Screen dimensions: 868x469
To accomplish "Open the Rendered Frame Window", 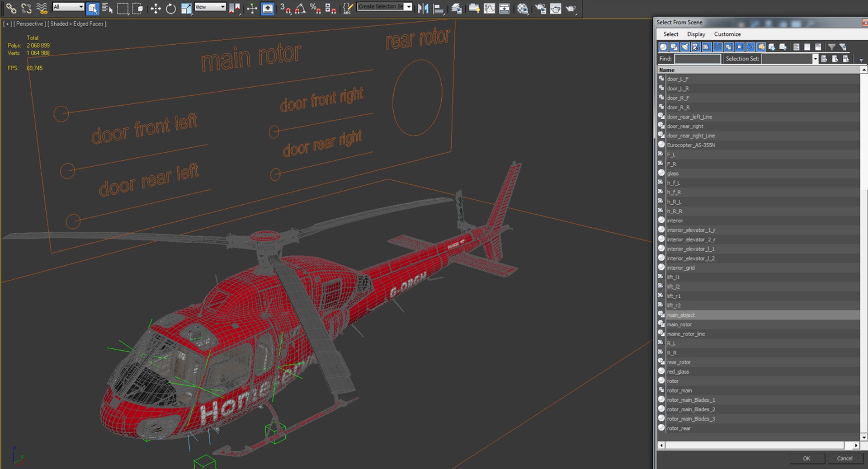I will point(556,8).
